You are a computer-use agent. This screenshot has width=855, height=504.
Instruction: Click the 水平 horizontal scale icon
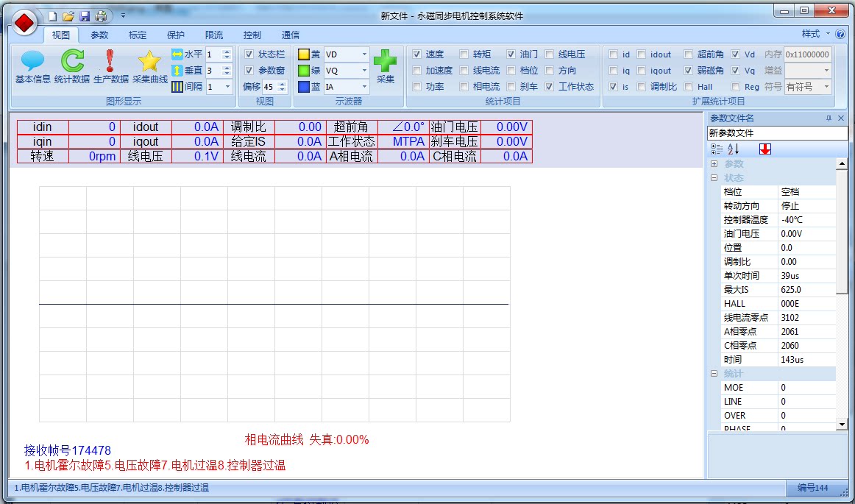[x=177, y=54]
